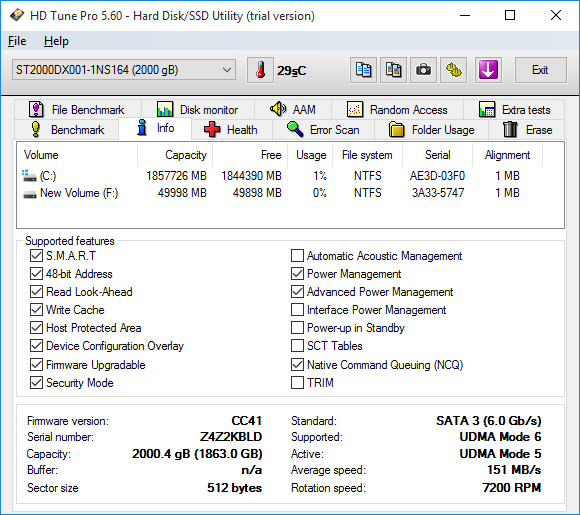This screenshot has height=515, width=580.
Task: Click the Free column header
Action: click(250, 155)
